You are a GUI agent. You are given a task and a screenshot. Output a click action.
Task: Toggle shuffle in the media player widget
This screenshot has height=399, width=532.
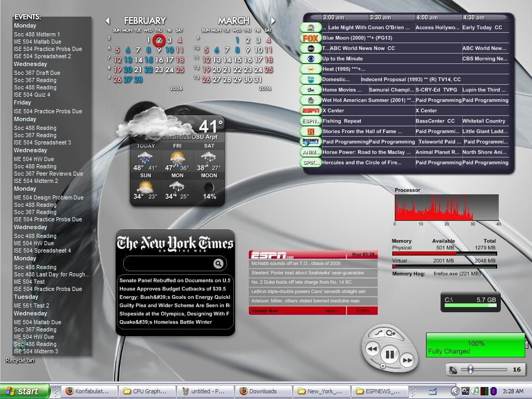pyautogui.click(x=379, y=333)
